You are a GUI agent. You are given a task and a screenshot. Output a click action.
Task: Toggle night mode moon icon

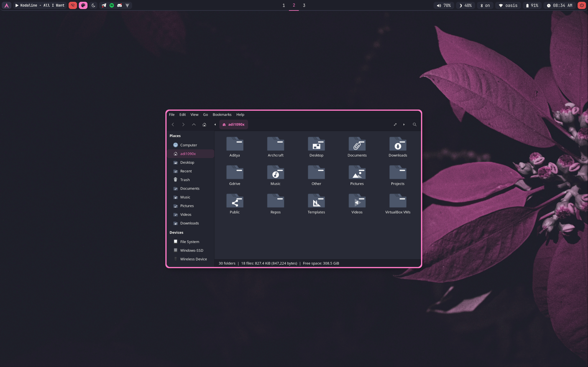93,5
